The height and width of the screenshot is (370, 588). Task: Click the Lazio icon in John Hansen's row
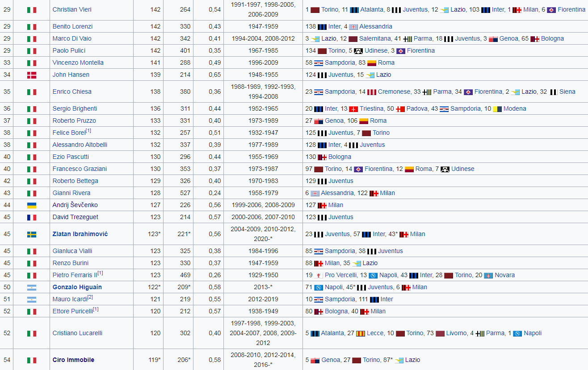370,75
